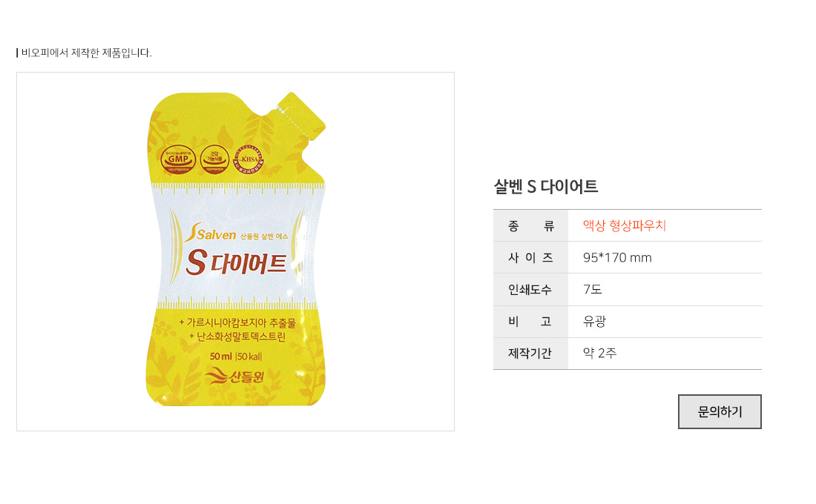
Task: Click the S 다이어트 product name on pouch
Action: tap(237, 262)
